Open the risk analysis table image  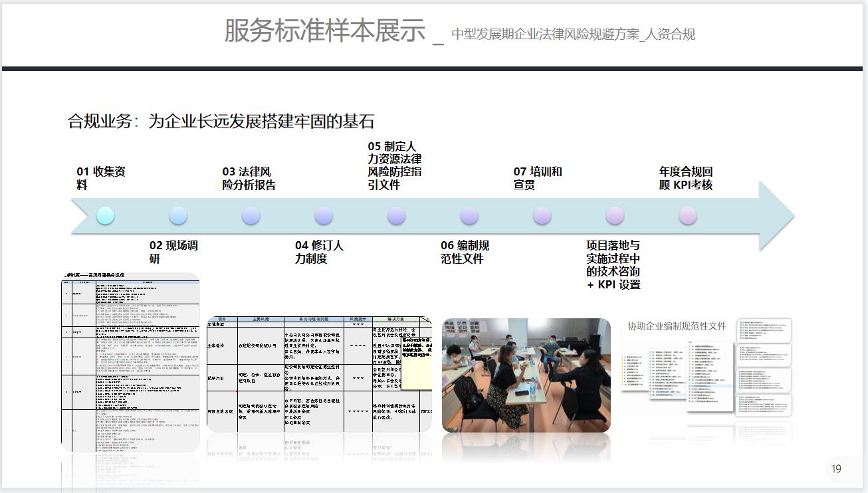click(x=319, y=374)
